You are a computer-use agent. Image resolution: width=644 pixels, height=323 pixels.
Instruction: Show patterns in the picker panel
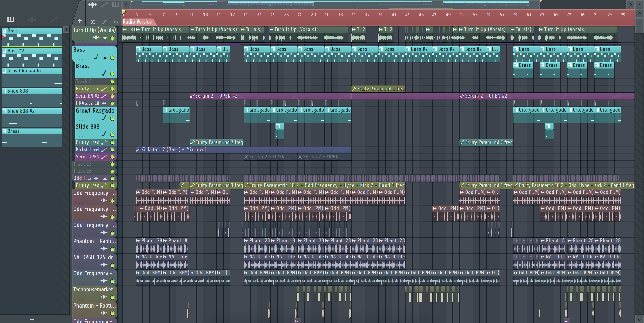pyautogui.click(x=11, y=19)
